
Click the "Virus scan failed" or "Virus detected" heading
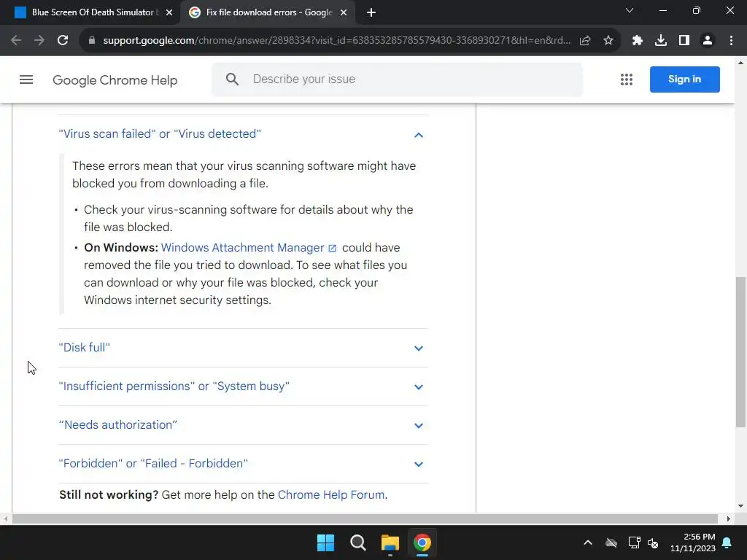160,134
